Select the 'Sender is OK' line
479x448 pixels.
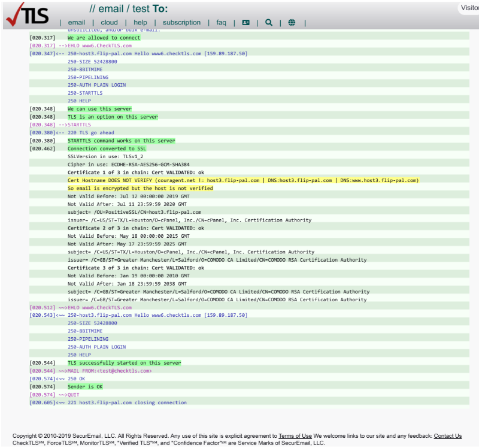click(85, 386)
